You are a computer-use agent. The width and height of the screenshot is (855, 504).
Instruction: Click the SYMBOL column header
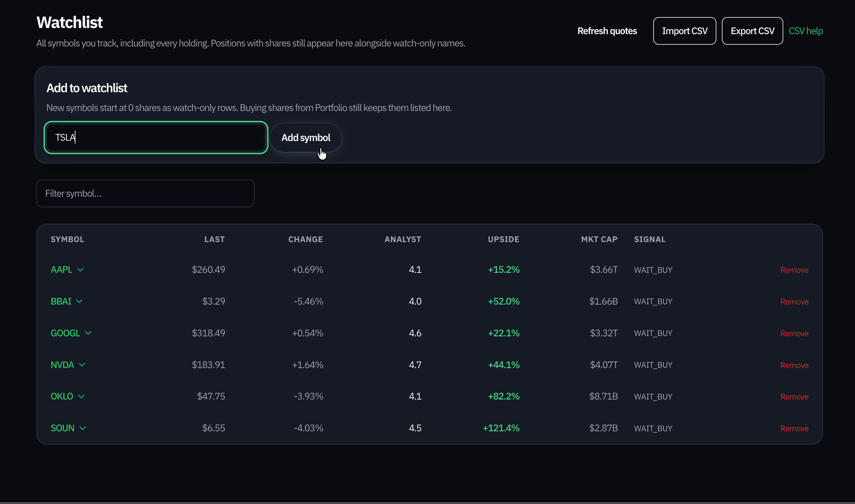[67, 239]
